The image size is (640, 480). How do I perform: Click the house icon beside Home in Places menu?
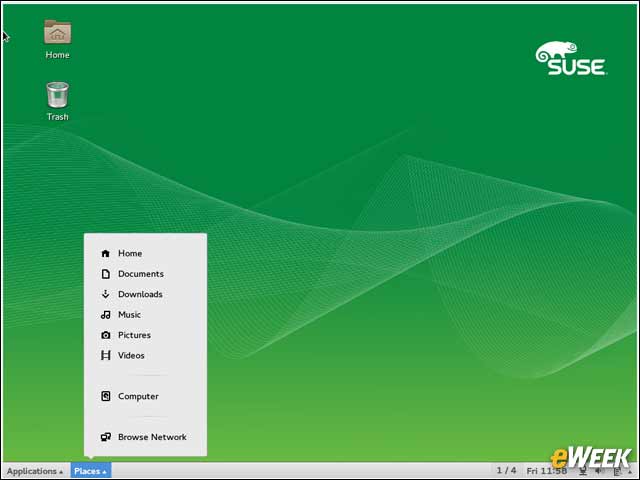tap(105, 253)
